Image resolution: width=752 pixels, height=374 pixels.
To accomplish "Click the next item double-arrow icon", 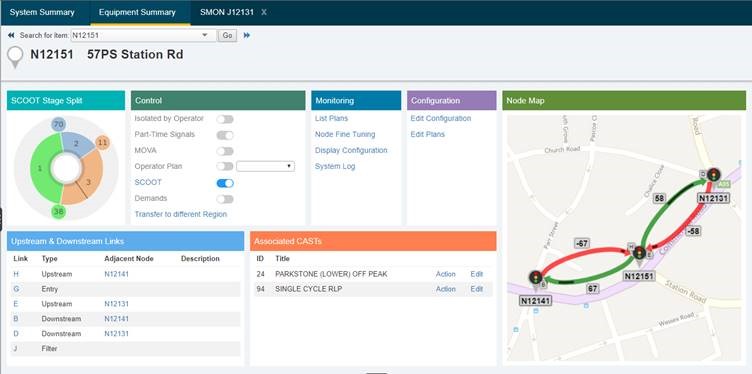I will (x=247, y=35).
